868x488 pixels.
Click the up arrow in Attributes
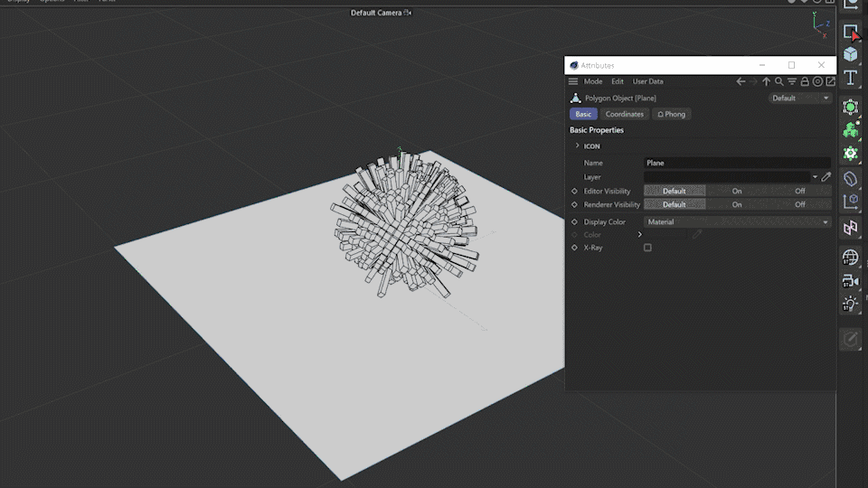coord(766,81)
